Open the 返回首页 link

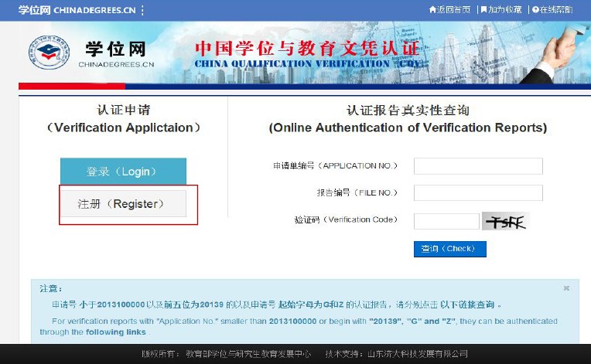[453, 10]
